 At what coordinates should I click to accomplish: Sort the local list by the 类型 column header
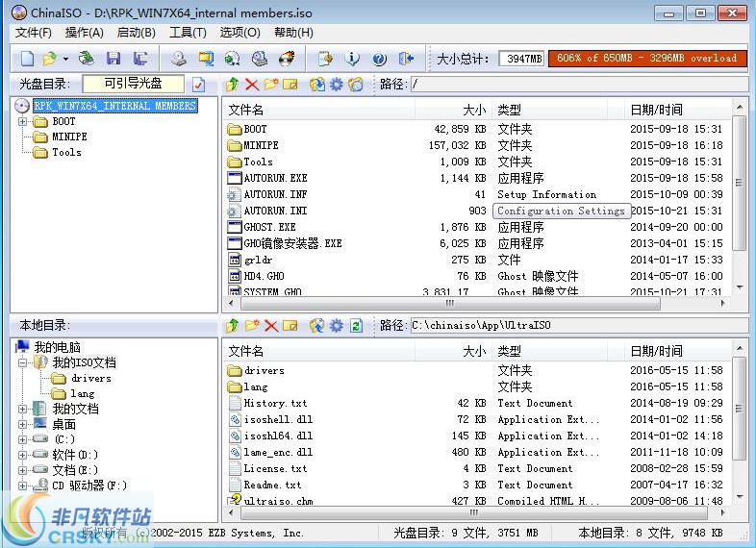(x=549, y=351)
